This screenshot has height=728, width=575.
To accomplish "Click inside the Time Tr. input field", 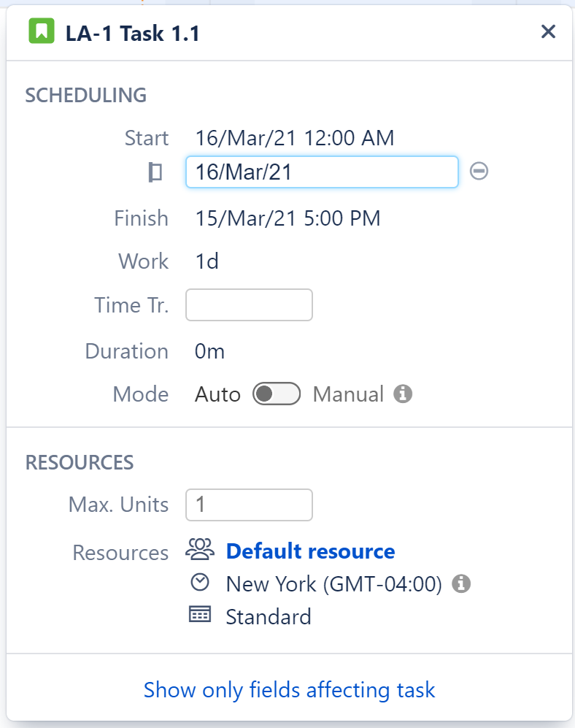I will [x=249, y=304].
